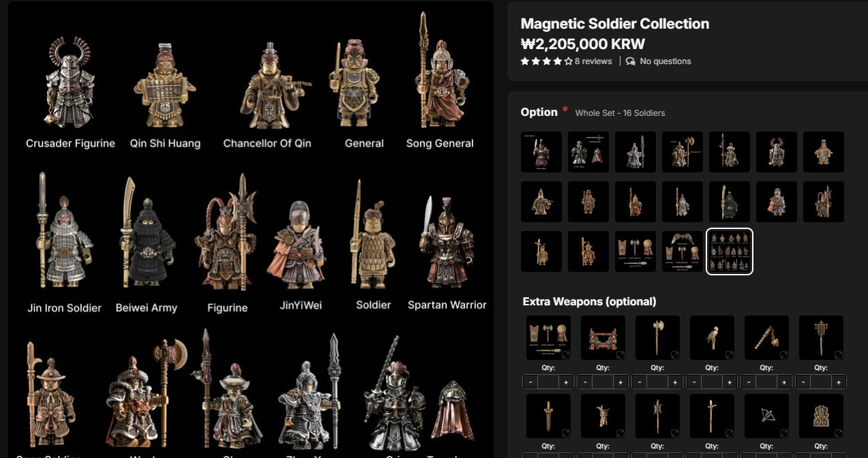Click the No questions speech bubble icon
868x458 pixels.
[631, 61]
